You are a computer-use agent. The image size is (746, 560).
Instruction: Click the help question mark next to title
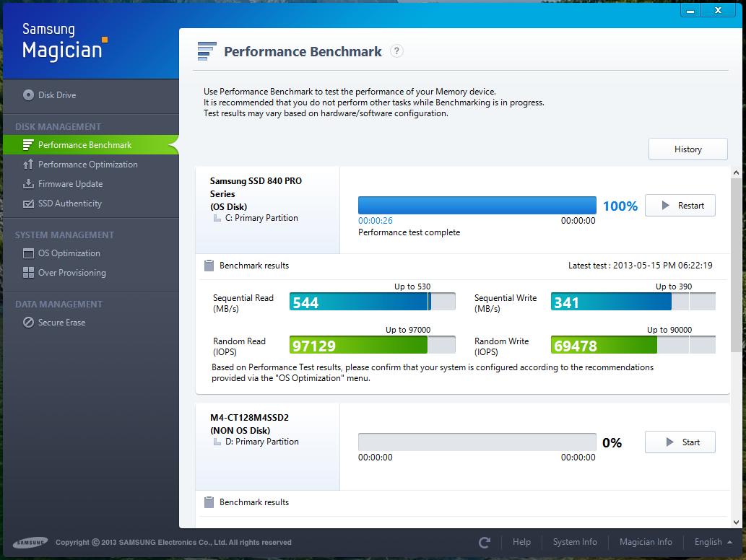point(396,51)
